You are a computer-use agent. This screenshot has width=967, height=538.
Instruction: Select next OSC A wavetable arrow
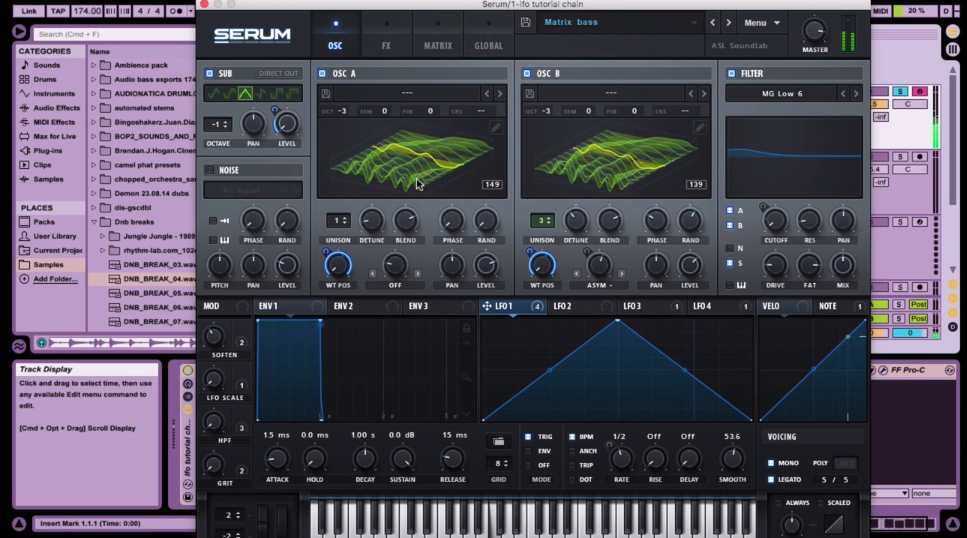click(500, 94)
